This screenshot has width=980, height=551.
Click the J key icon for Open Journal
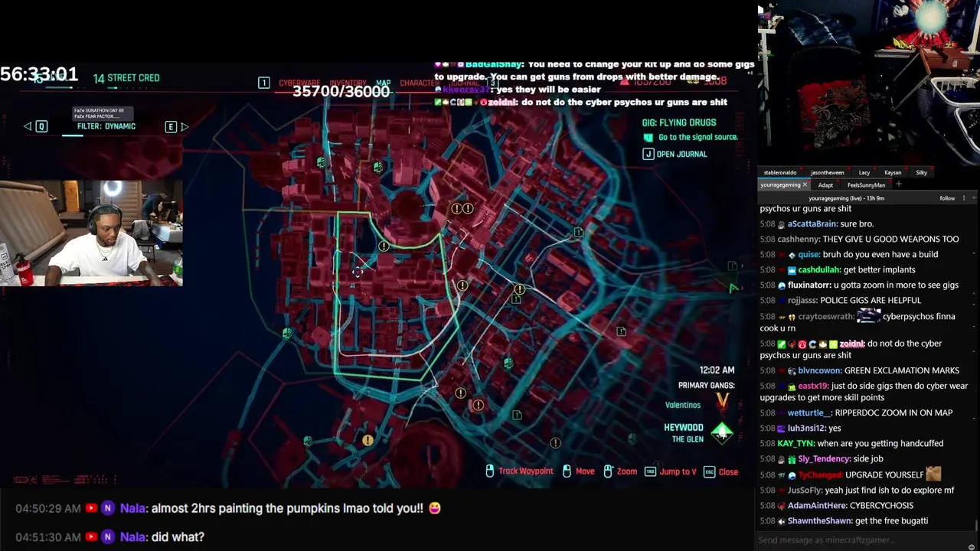tap(648, 154)
